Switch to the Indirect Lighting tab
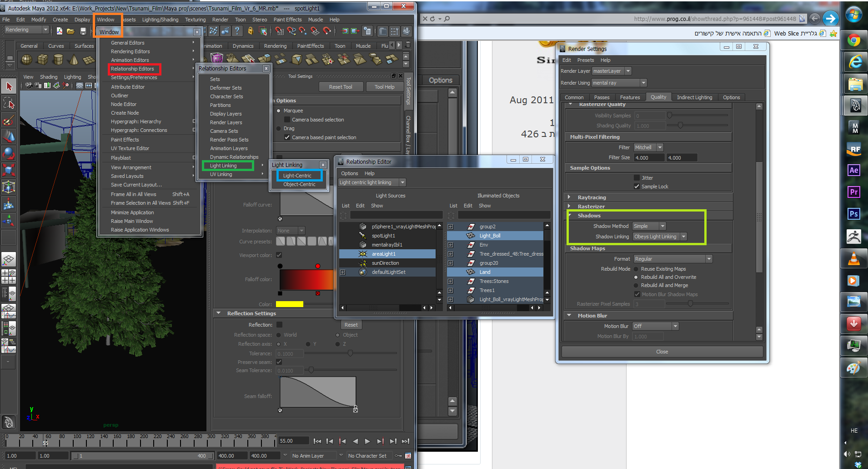This screenshot has height=469, width=868. coord(694,97)
